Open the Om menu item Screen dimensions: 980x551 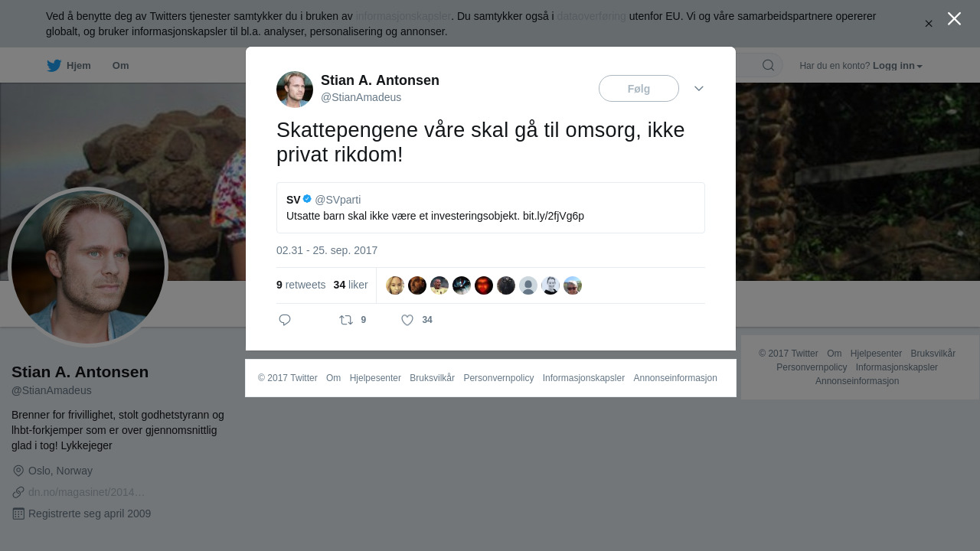click(120, 66)
